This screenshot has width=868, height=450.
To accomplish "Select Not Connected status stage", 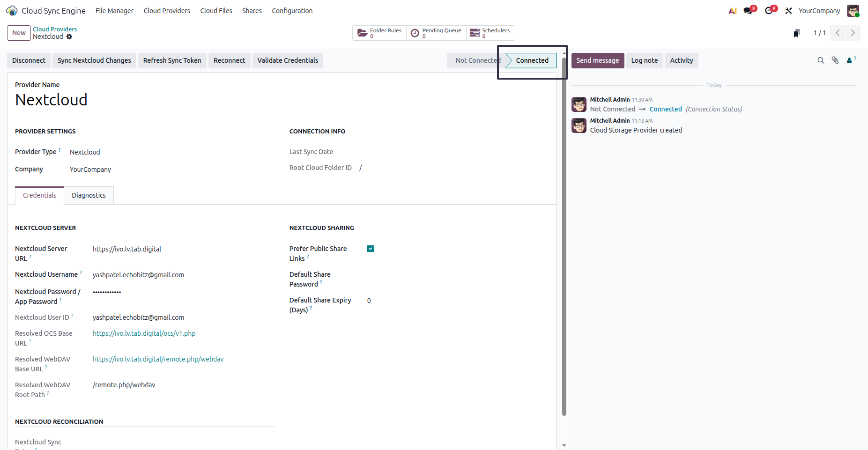I will click(x=477, y=60).
